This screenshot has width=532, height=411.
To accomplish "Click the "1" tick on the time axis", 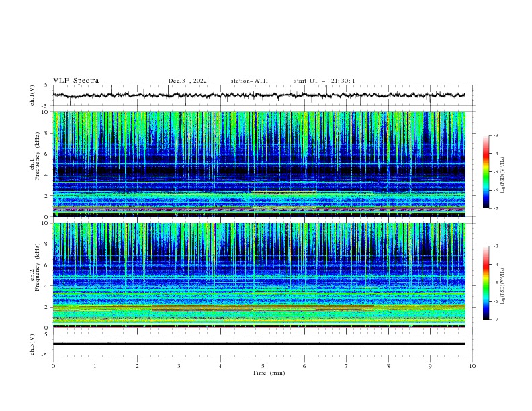I will click(x=95, y=366).
